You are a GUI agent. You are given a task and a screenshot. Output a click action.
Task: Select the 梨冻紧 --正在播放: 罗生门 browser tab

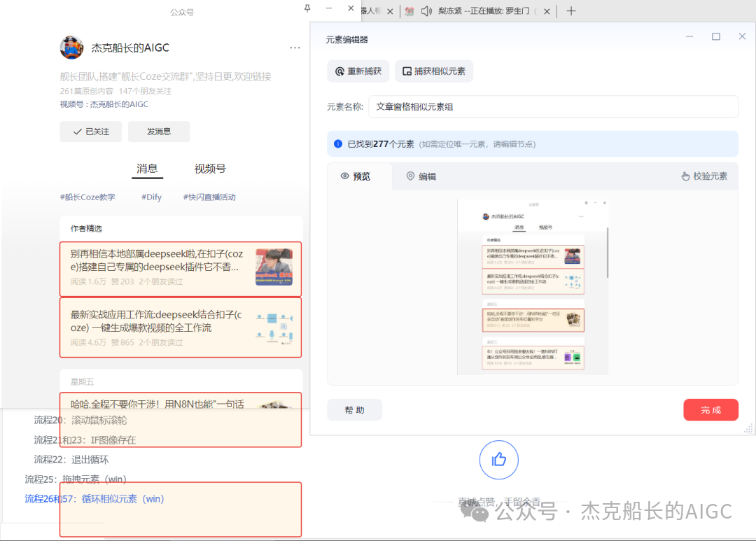point(477,11)
